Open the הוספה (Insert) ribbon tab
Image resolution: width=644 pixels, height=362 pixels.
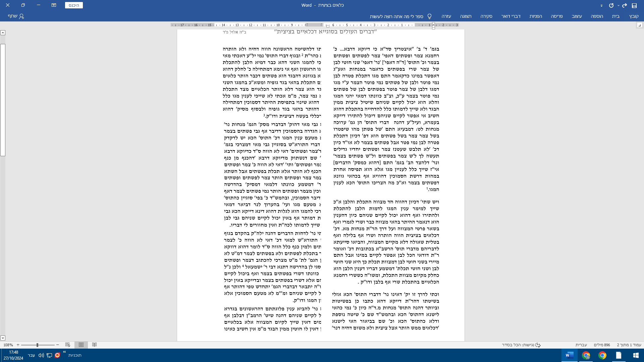coord(597,16)
